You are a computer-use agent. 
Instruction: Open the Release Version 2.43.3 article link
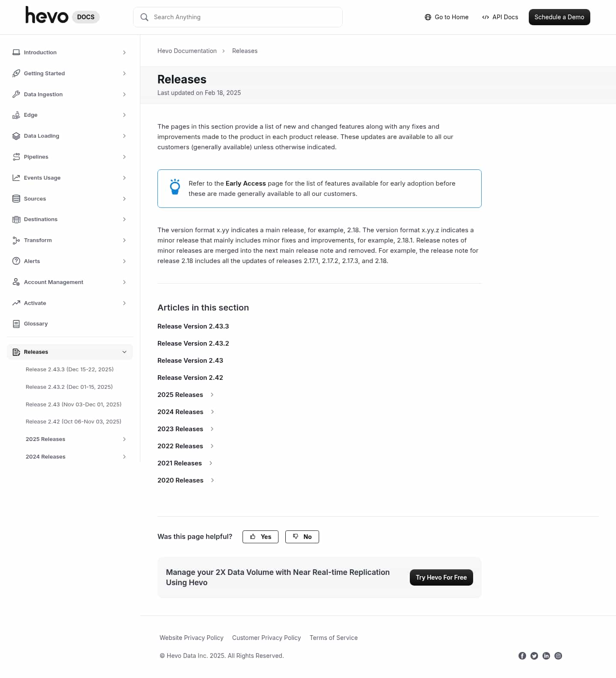pos(193,326)
